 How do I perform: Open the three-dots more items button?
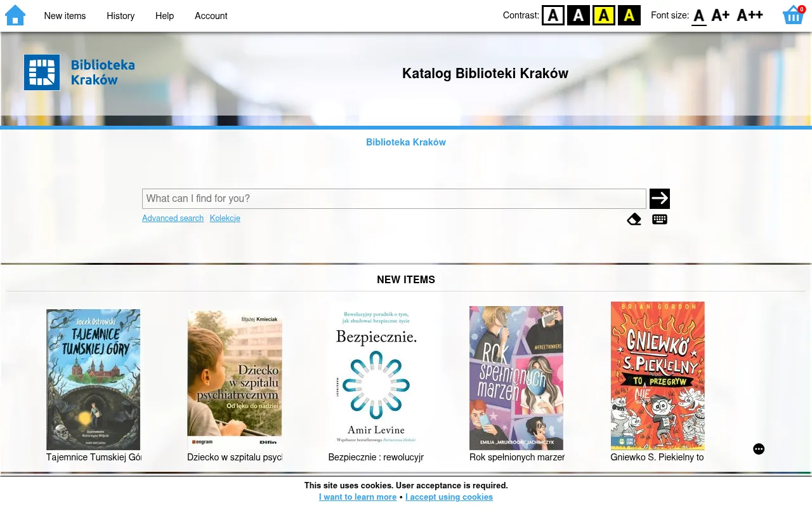pyautogui.click(x=759, y=449)
